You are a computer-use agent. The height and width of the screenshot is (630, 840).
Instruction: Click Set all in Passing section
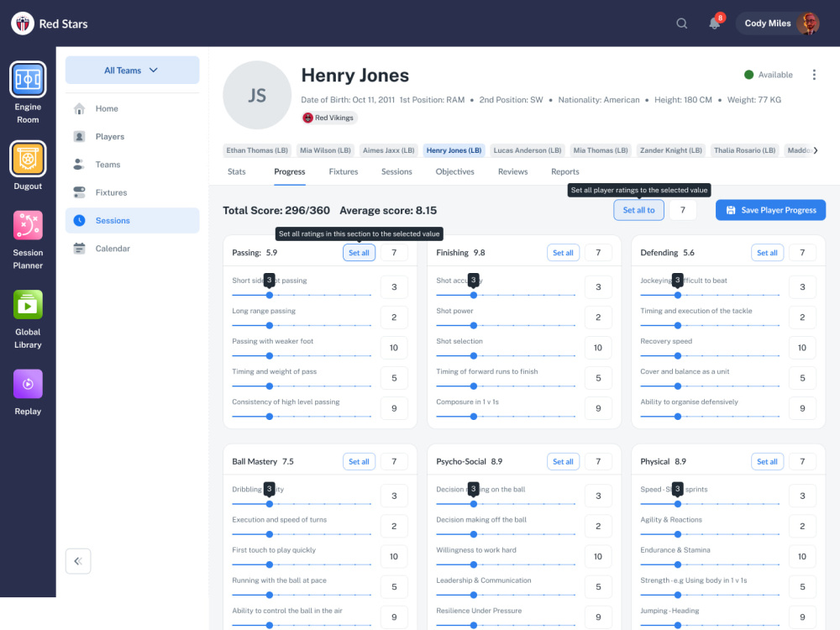click(x=359, y=253)
